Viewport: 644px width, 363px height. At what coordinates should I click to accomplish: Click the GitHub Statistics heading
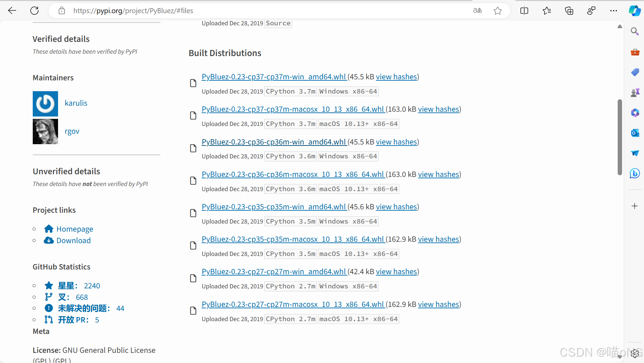tap(61, 267)
